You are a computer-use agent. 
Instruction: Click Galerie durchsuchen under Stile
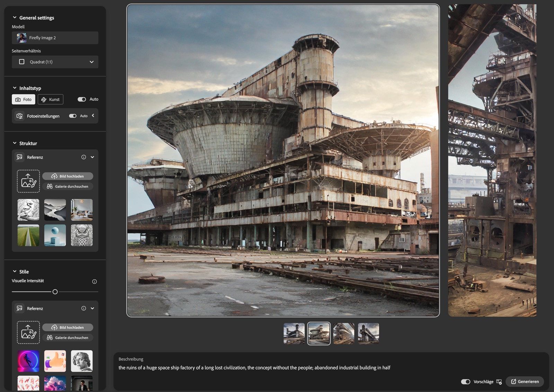point(68,338)
